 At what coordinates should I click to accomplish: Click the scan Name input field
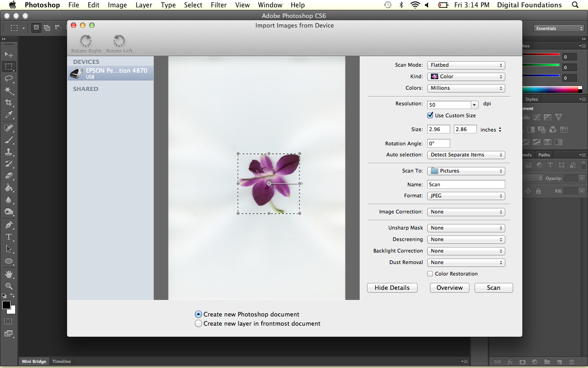(x=466, y=184)
